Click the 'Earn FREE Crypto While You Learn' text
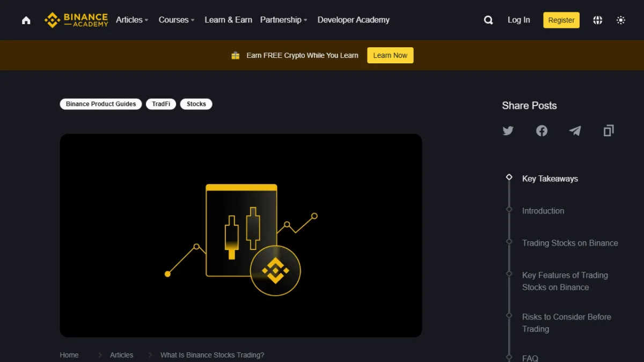The image size is (644, 362). 302,55
